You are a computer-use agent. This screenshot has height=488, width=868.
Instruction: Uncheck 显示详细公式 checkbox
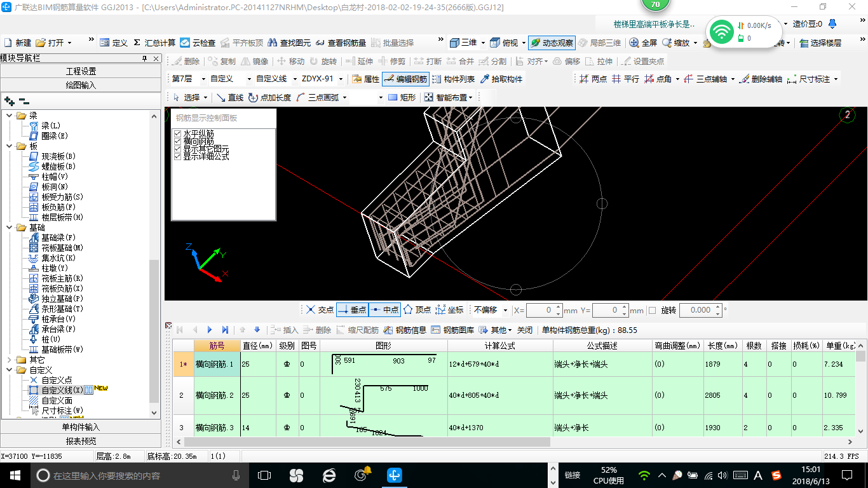pyautogui.click(x=177, y=156)
